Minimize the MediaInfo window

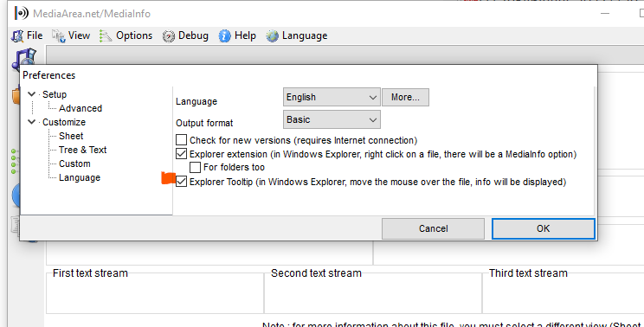(x=605, y=13)
